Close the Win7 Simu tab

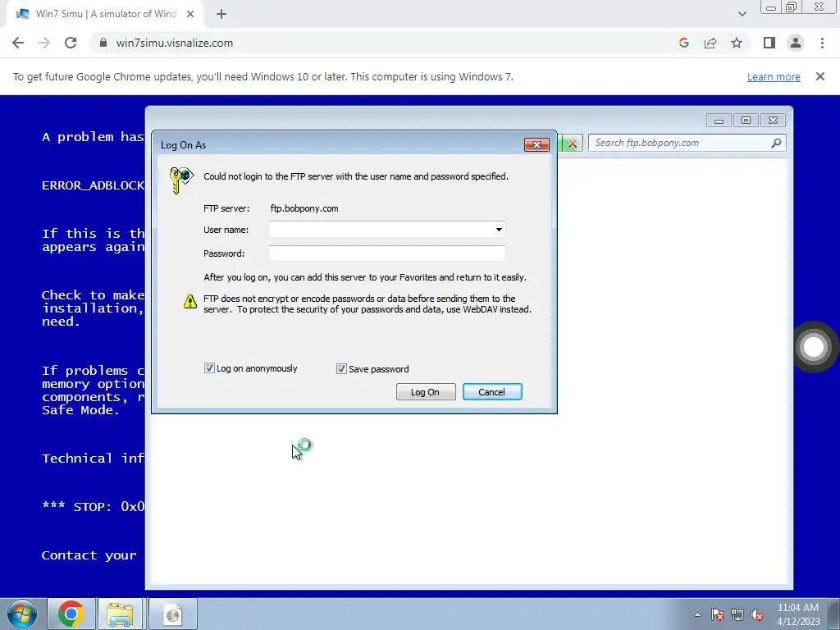[x=190, y=14]
